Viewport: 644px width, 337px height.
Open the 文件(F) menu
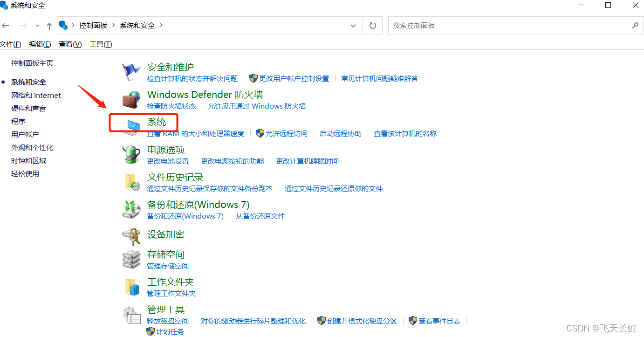11,44
